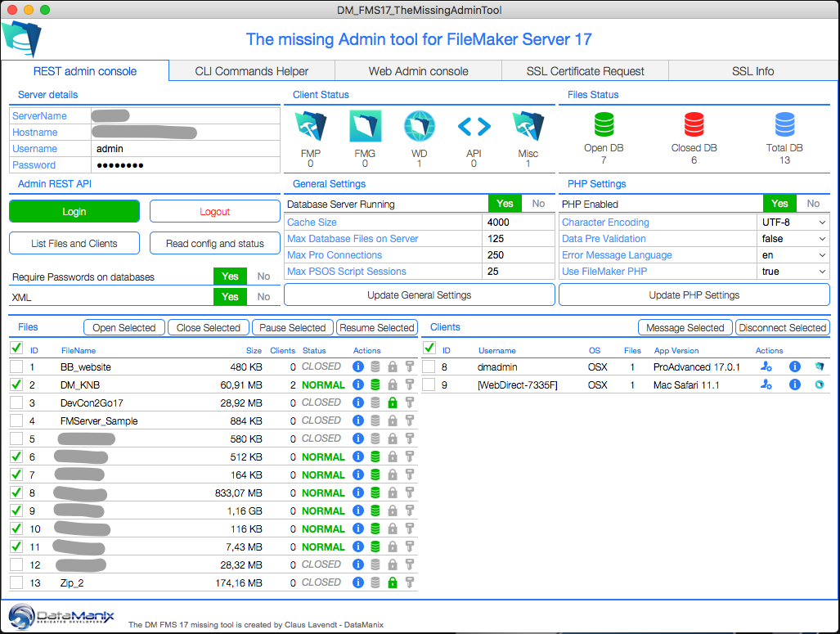Click the red Closed DB database icon
840x634 pixels.
click(694, 124)
